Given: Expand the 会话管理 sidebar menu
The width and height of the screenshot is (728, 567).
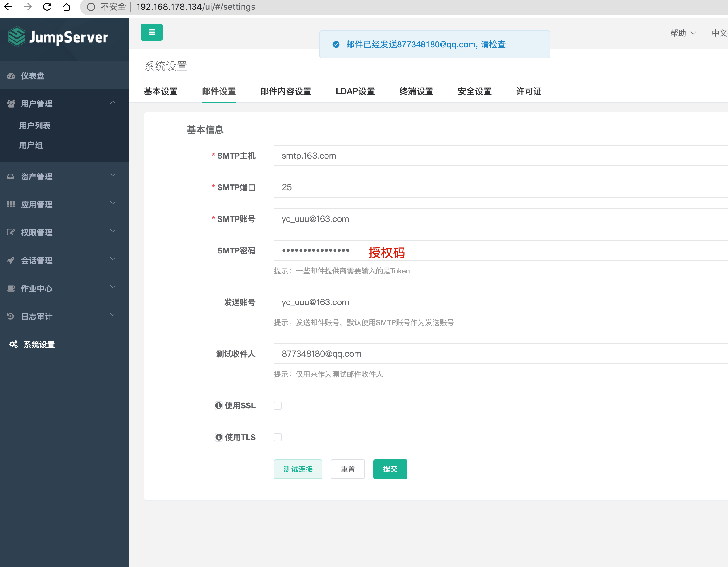Looking at the screenshot, I should 64,260.
